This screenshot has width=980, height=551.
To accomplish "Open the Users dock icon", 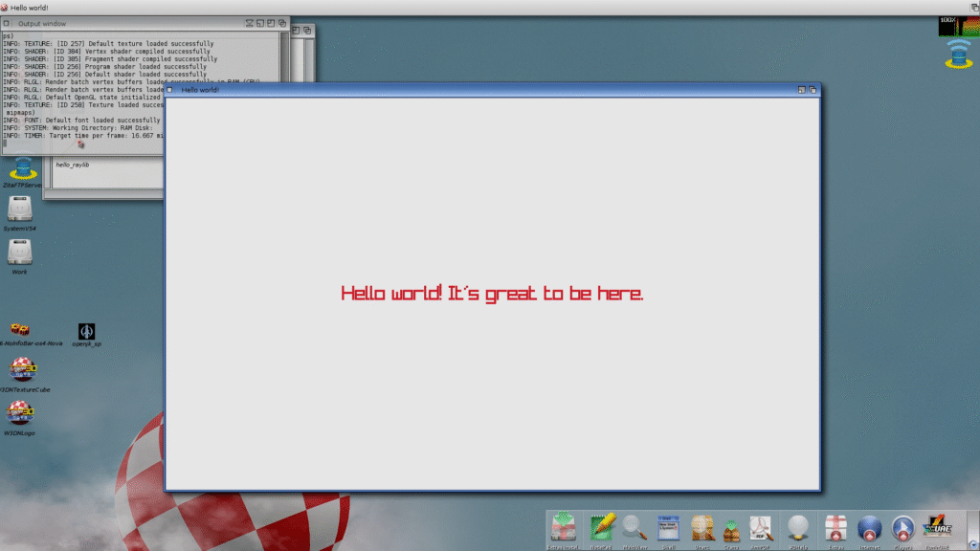I will (702, 528).
